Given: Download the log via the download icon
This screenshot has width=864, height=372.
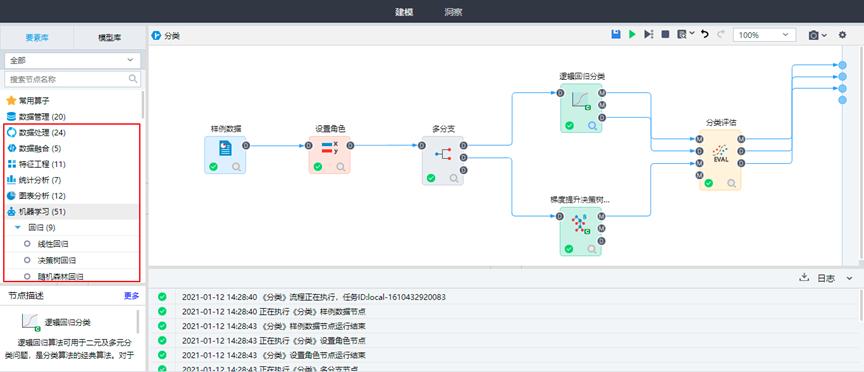Looking at the screenshot, I should point(803,278).
